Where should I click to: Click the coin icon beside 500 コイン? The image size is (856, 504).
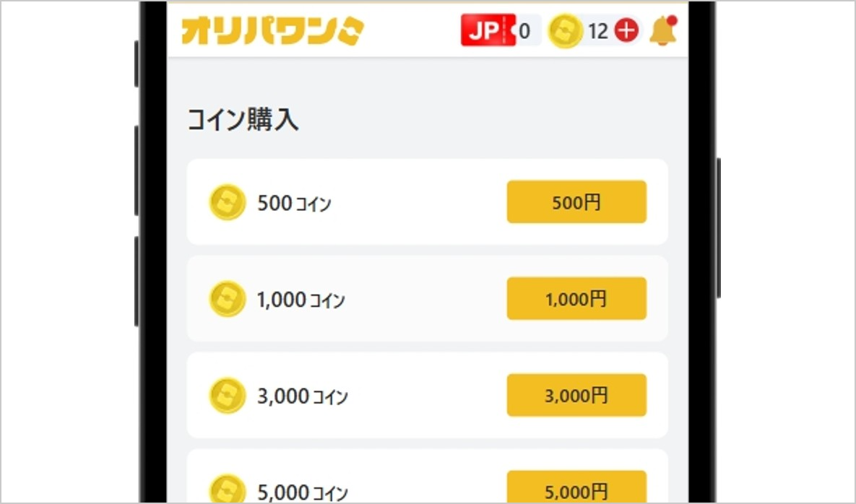[x=227, y=202]
